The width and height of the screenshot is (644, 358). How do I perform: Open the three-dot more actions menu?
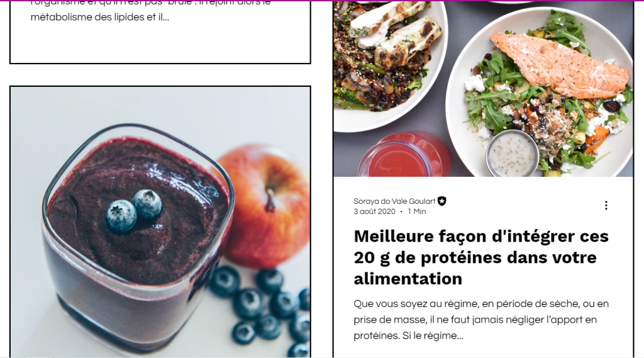606,206
